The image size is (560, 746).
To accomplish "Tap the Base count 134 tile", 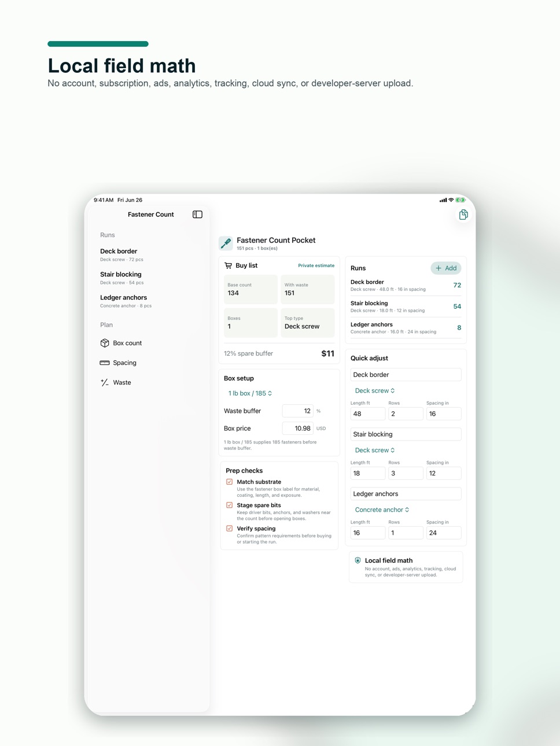I will [250, 289].
